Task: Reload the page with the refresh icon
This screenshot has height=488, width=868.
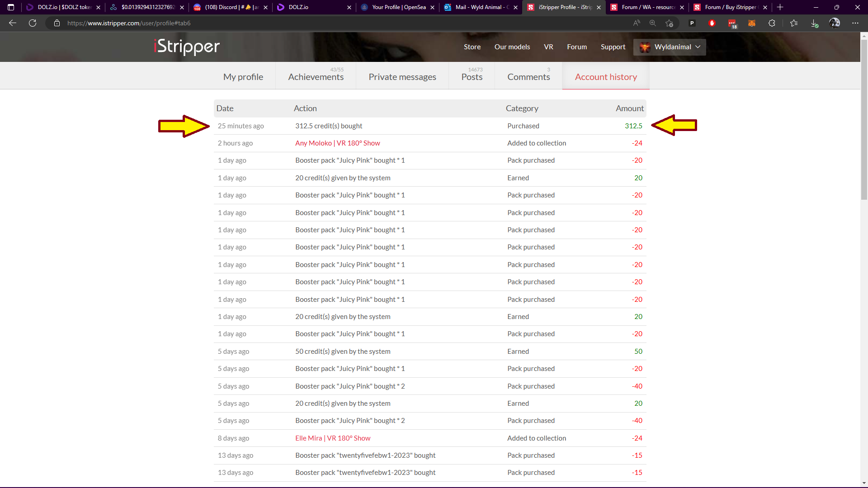Action: coord(33,23)
